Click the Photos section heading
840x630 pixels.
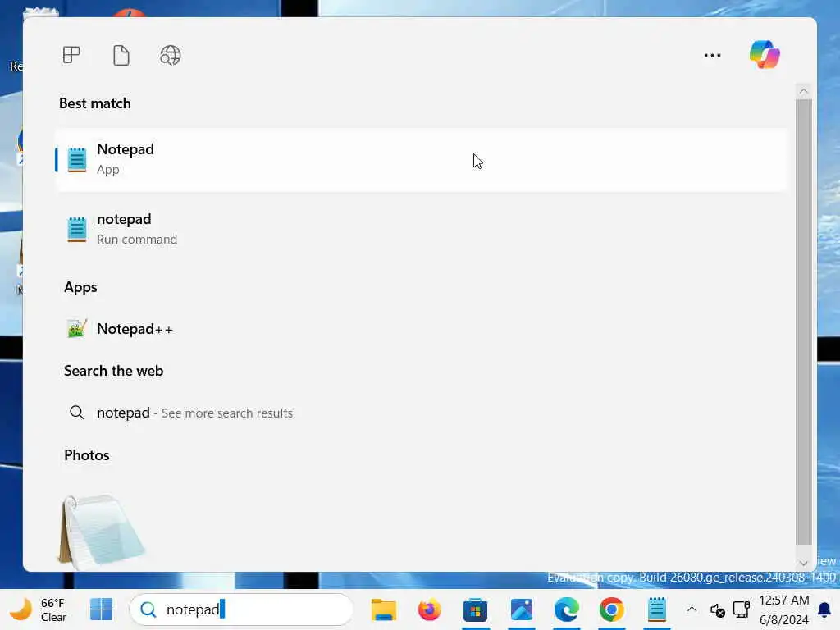(x=87, y=455)
